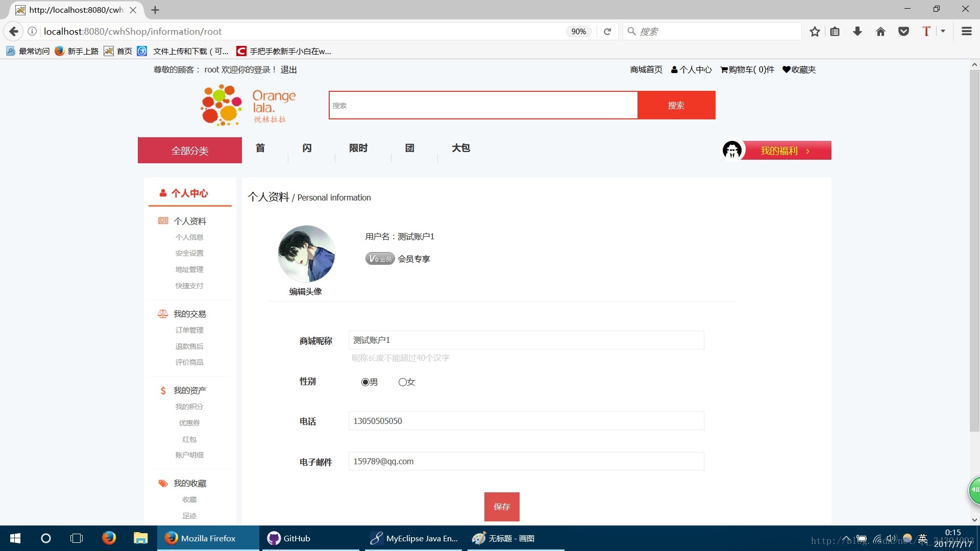This screenshot has height=551, width=980.
Task: Click the 个人中心 sidebar header
Action: (184, 193)
